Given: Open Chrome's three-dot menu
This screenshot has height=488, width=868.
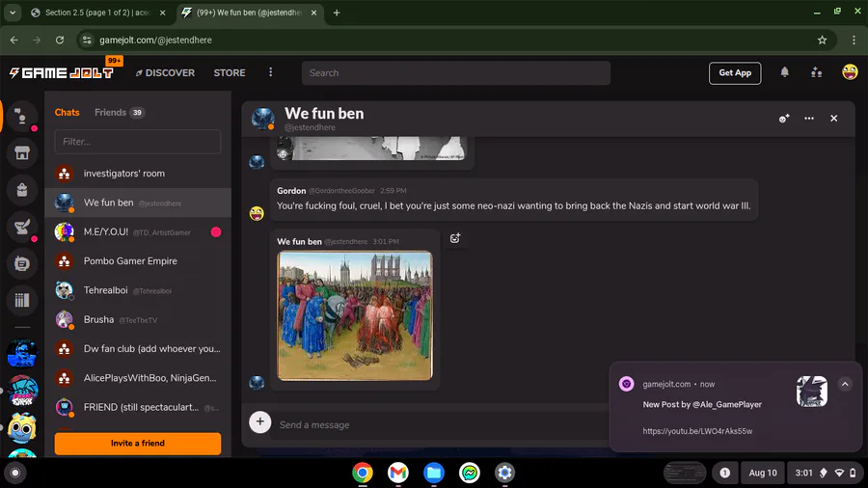Looking at the screenshot, I should [854, 40].
